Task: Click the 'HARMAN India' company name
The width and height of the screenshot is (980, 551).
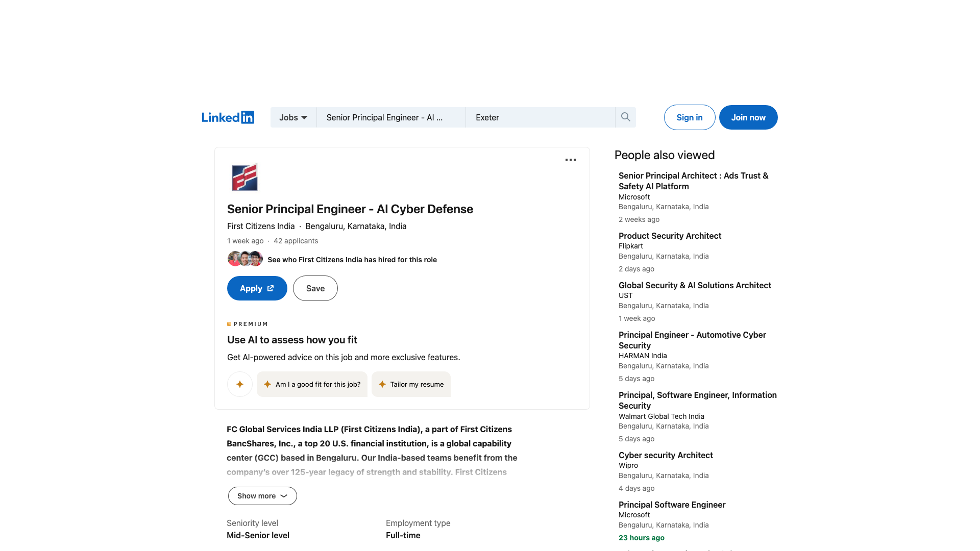Action: (643, 356)
